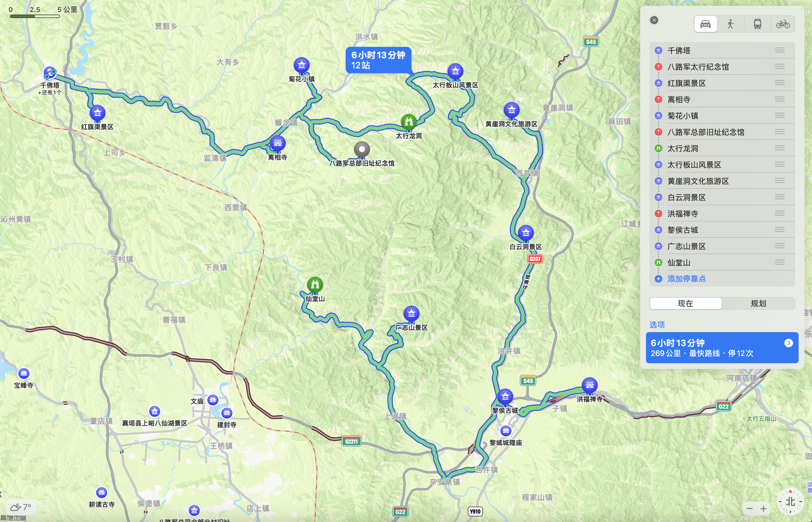Image resolution: width=812 pixels, height=522 pixels.
Task: Click the 仙堂山 binoculars map pin
Action: pos(315,285)
